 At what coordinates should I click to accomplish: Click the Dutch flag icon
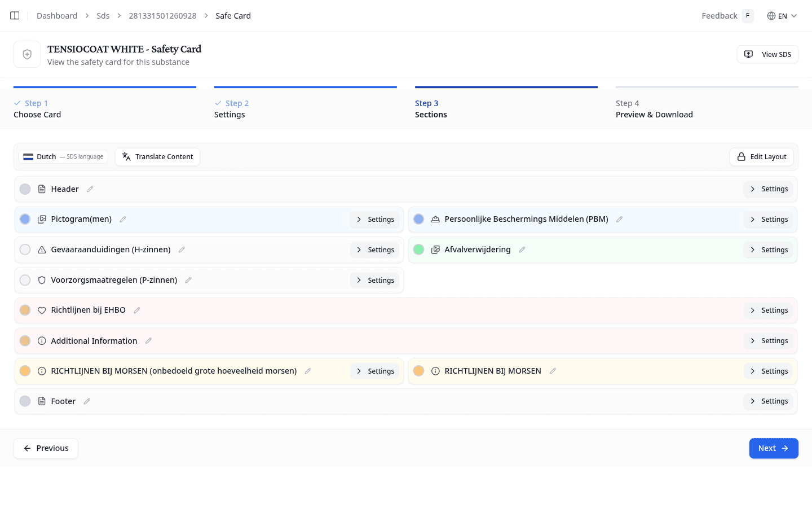tap(28, 157)
